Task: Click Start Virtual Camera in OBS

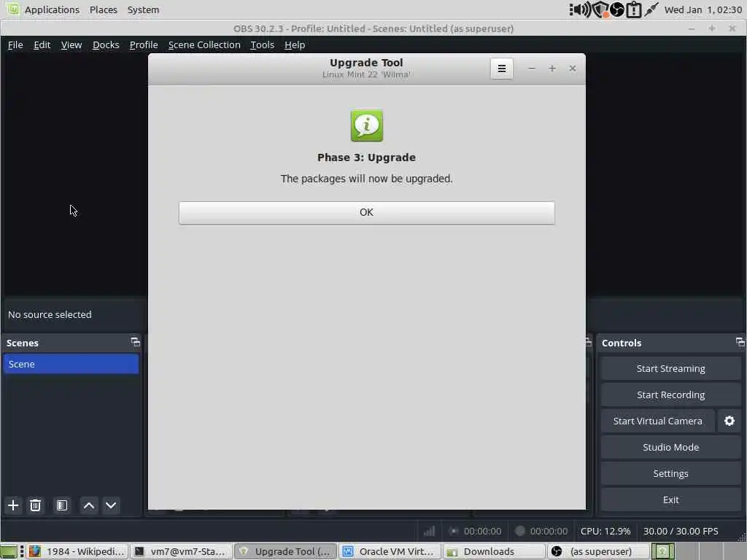Action: (x=657, y=421)
